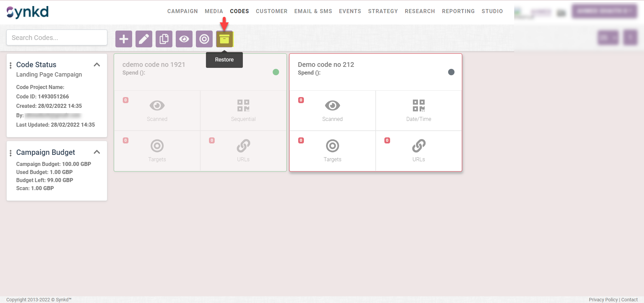The width and height of the screenshot is (644, 303).
Task: Open URLs link icon on Demo code 212
Action: tap(419, 146)
